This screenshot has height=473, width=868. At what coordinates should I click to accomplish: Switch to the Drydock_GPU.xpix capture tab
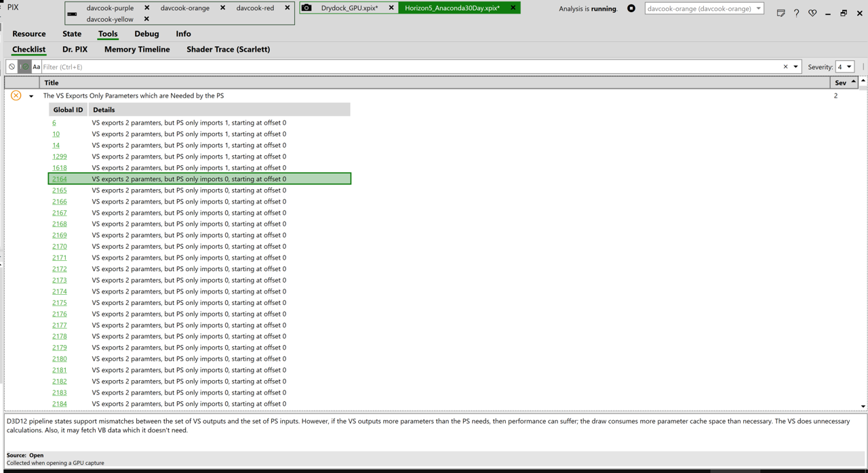349,8
